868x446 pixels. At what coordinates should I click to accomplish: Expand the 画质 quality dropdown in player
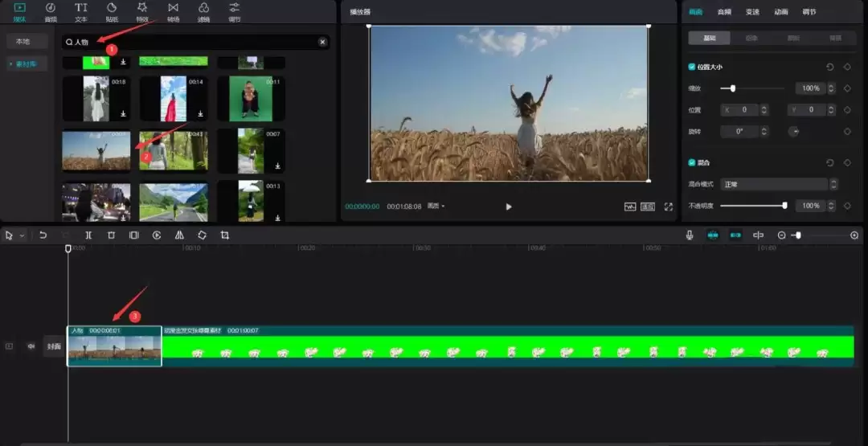436,207
